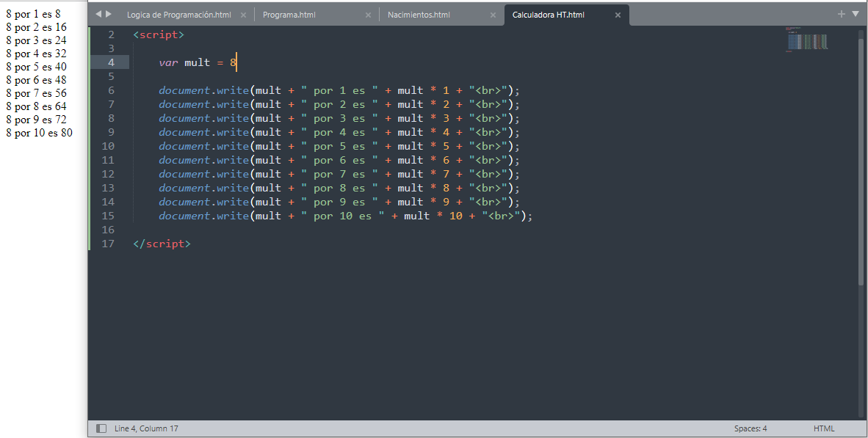Go to previous tab with left arrow

[x=98, y=14]
